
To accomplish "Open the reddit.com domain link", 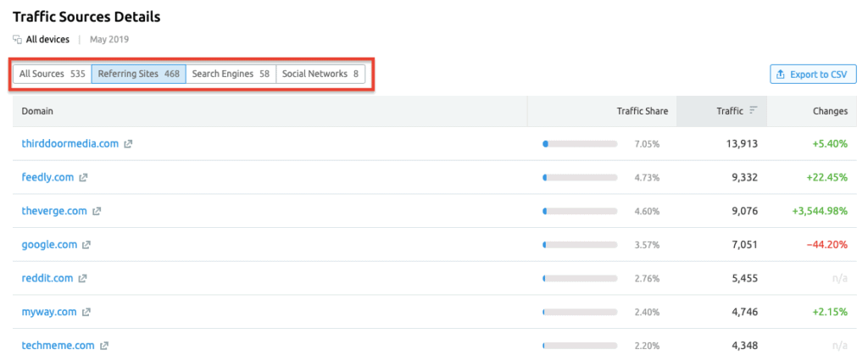I will click(47, 279).
